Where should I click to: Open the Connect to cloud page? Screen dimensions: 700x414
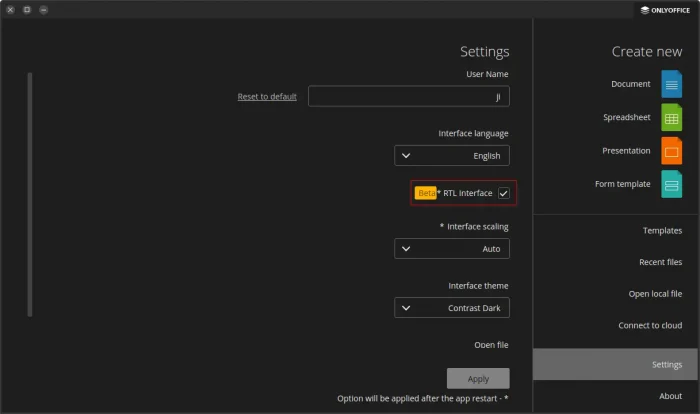coord(616,326)
